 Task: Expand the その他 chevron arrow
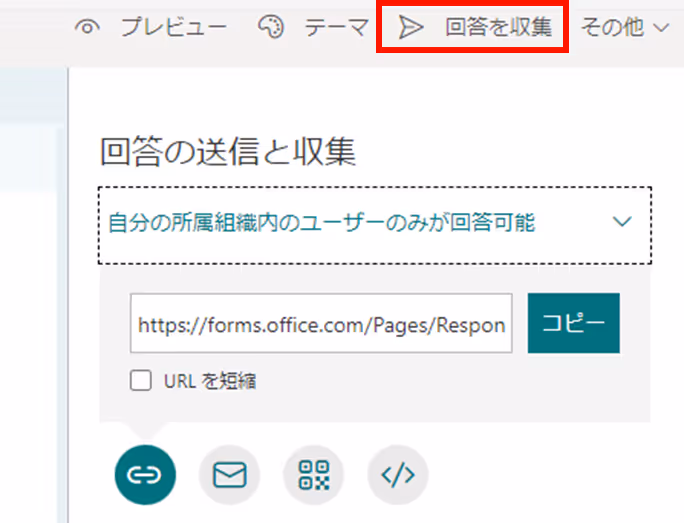coord(661,28)
